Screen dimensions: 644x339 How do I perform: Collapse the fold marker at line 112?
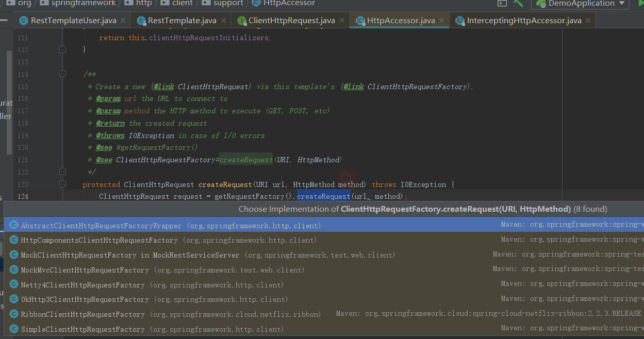[x=62, y=49]
